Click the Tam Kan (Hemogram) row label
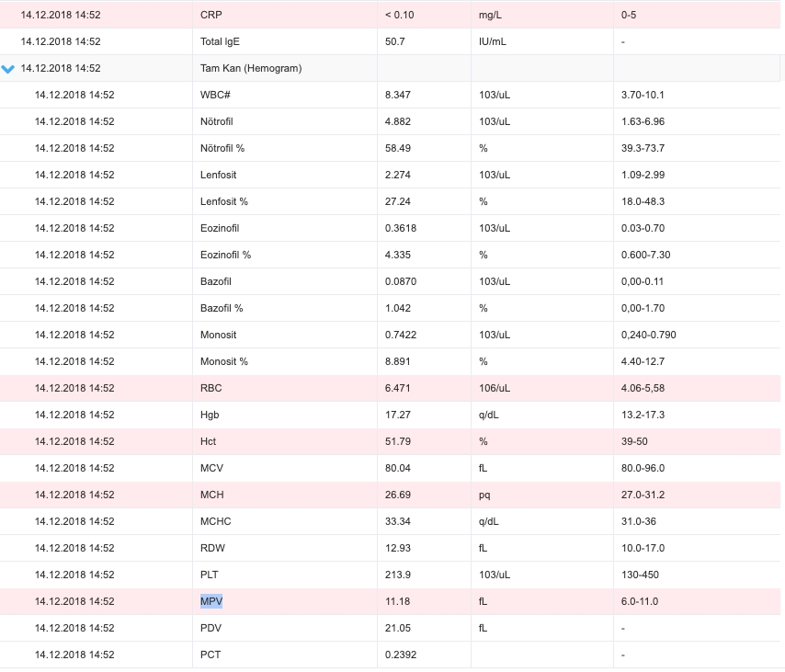Viewport: 785px width, 672px height. point(251,69)
